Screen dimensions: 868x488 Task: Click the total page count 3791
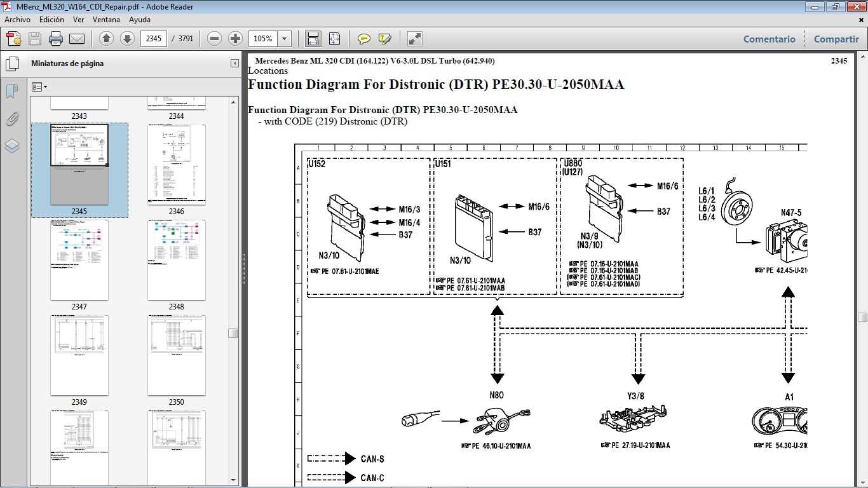point(186,39)
